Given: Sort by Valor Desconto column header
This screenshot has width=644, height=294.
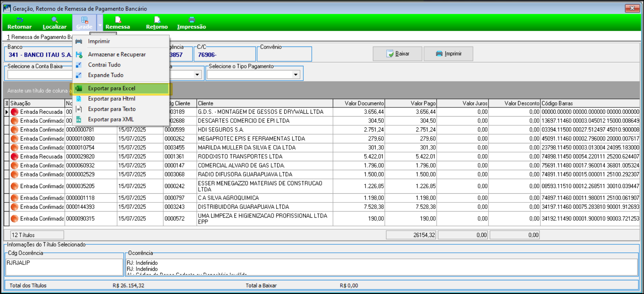Looking at the screenshot, I should tap(514, 103).
